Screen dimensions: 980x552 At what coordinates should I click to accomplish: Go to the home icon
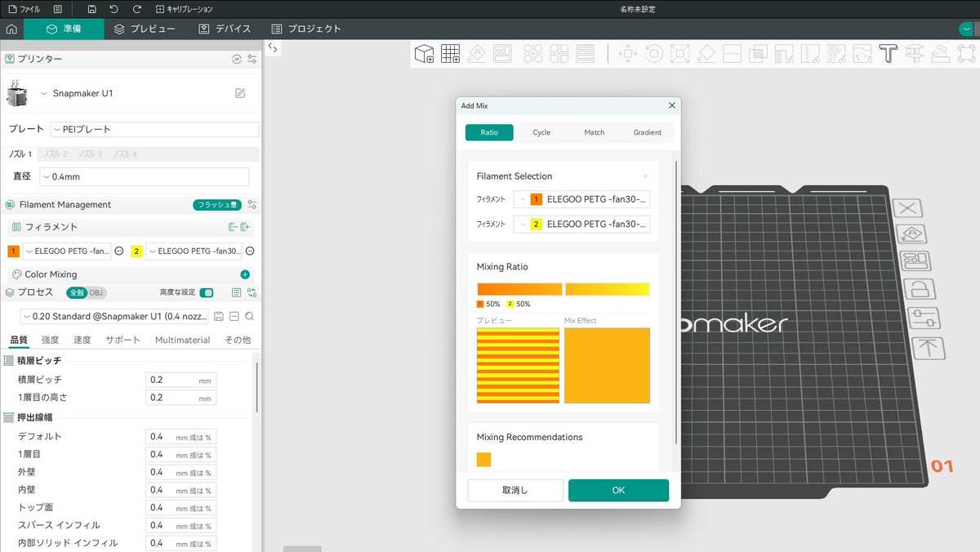click(11, 29)
